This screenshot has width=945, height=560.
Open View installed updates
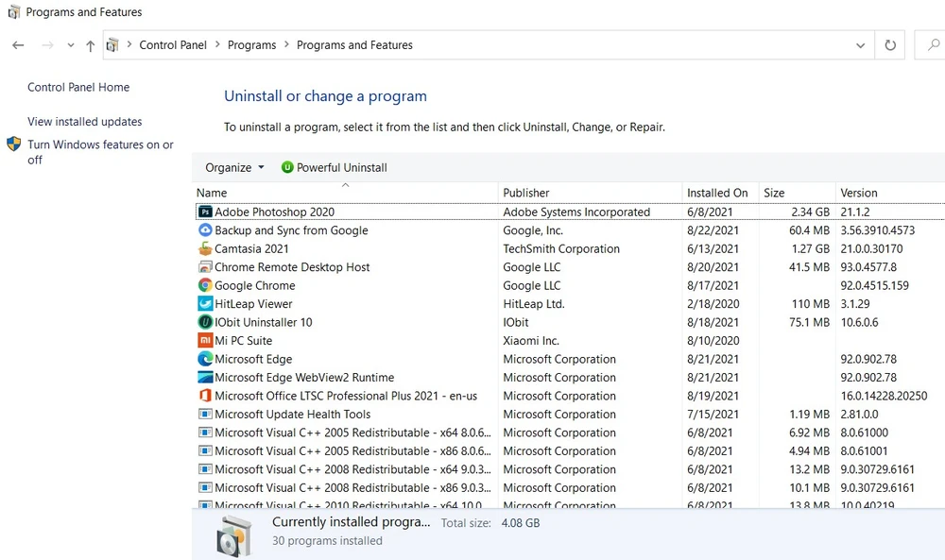pyautogui.click(x=84, y=122)
